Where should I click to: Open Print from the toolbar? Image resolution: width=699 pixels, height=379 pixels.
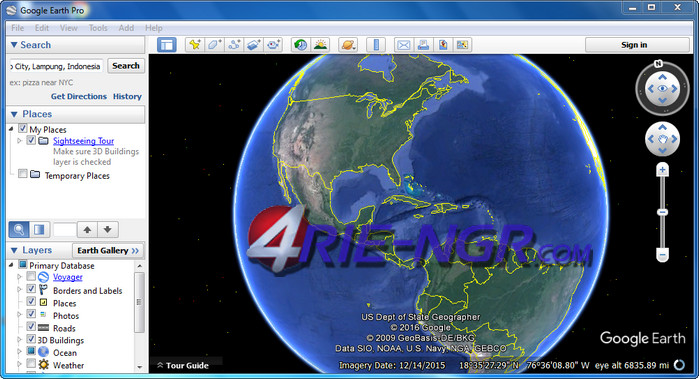[x=423, y=45]
